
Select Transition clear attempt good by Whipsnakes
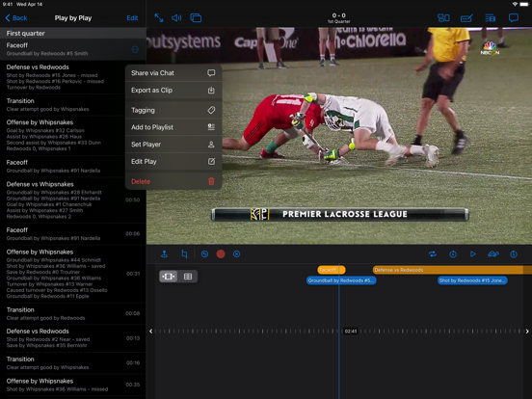(x=73, y=104)
